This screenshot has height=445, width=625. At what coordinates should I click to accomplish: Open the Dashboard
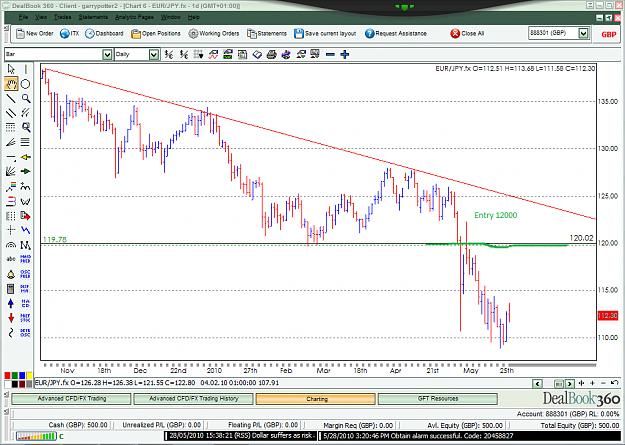104,33
